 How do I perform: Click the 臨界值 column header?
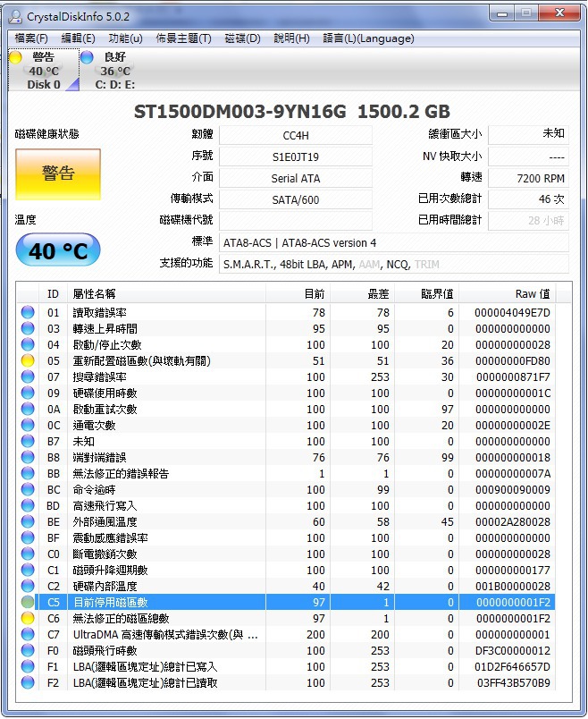[x=426, y=293]
